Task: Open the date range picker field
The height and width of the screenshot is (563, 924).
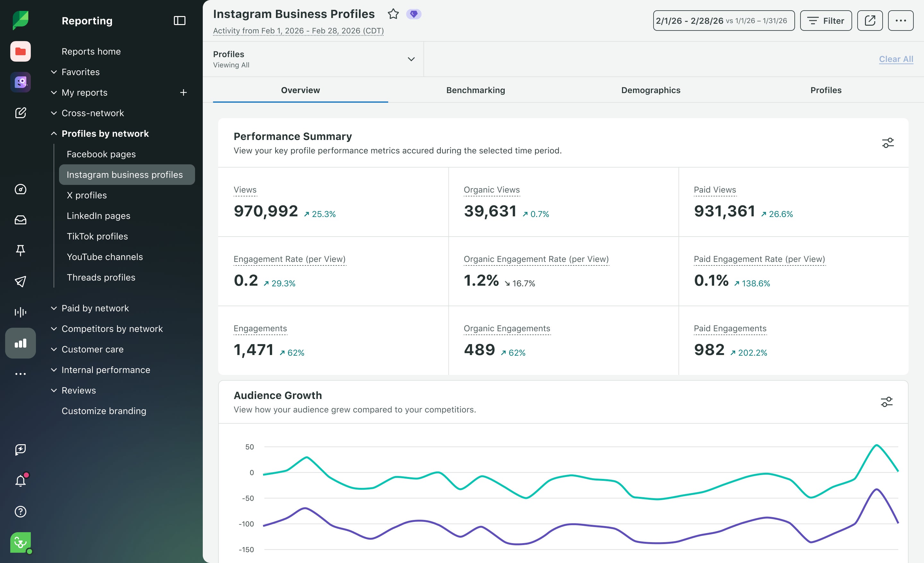Action: [x=723, y=21]
